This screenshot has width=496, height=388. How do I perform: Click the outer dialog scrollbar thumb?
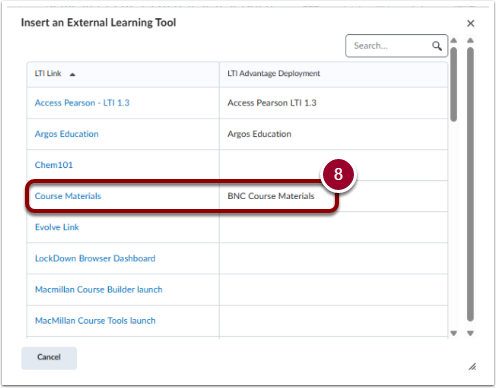[x=470, y=184]
